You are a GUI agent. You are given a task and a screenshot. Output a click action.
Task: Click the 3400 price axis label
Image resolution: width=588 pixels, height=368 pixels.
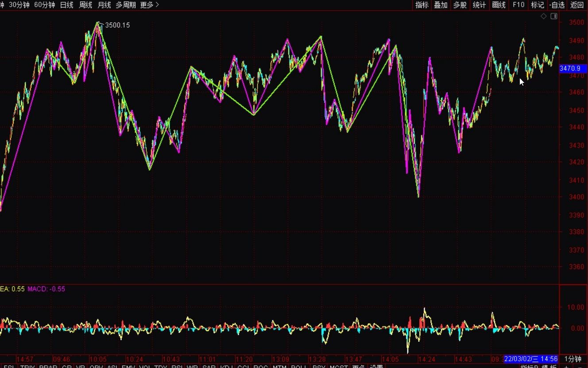[577, 197]
